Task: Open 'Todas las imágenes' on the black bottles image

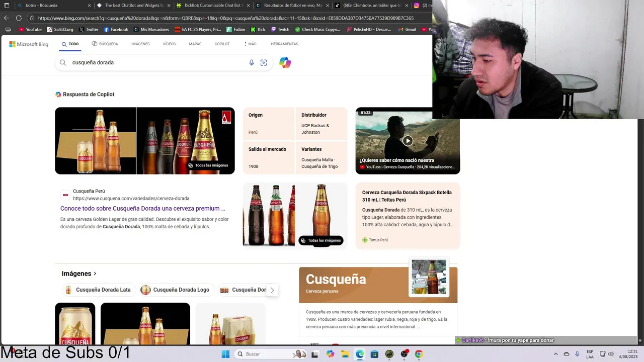Action: tap(208, 165)
